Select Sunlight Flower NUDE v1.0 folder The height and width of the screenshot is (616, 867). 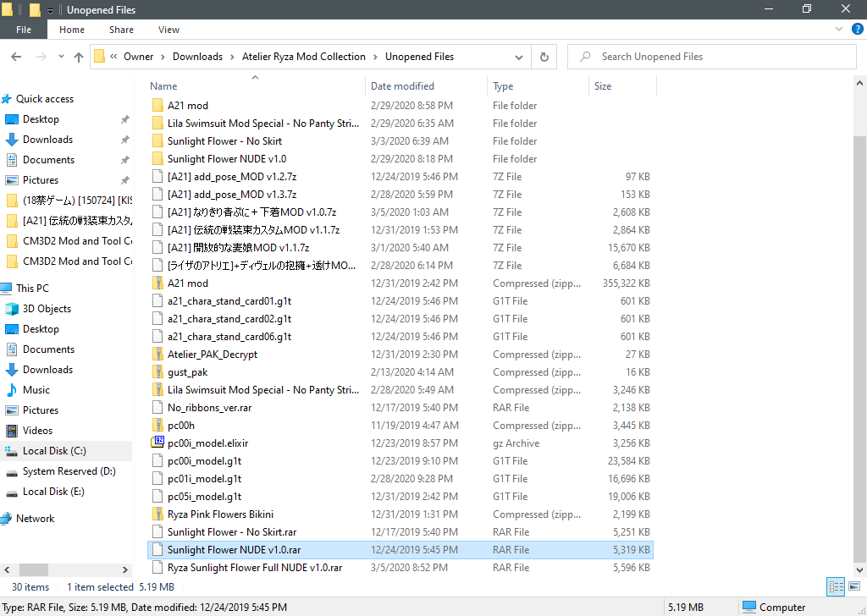point(227,158)
